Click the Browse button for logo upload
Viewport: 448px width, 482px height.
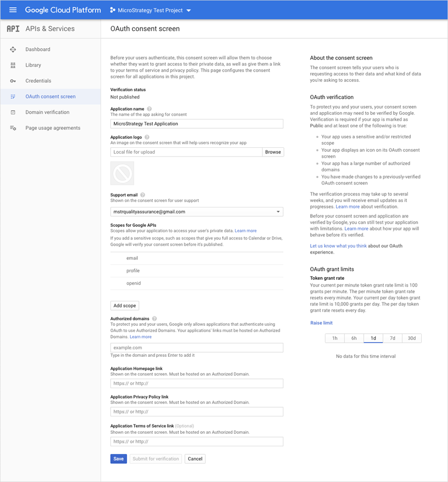pyautogui.click(x=273, y=152)
